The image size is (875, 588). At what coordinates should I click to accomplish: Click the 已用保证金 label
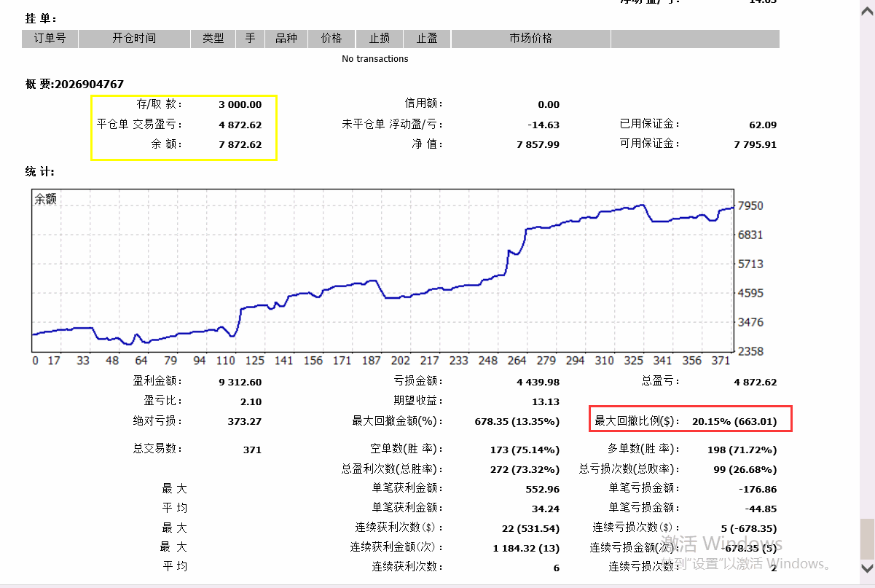(x=650, y=124)
